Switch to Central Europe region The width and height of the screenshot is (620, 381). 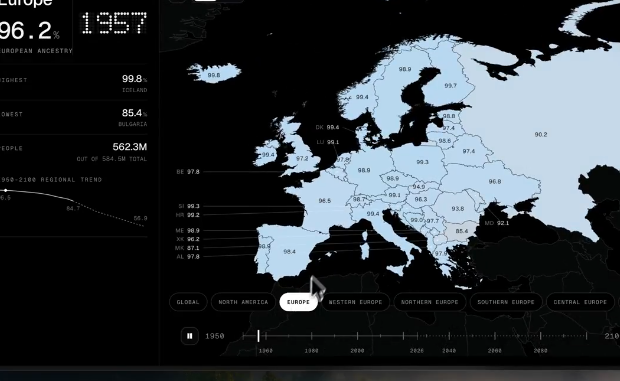pos(580,302)
